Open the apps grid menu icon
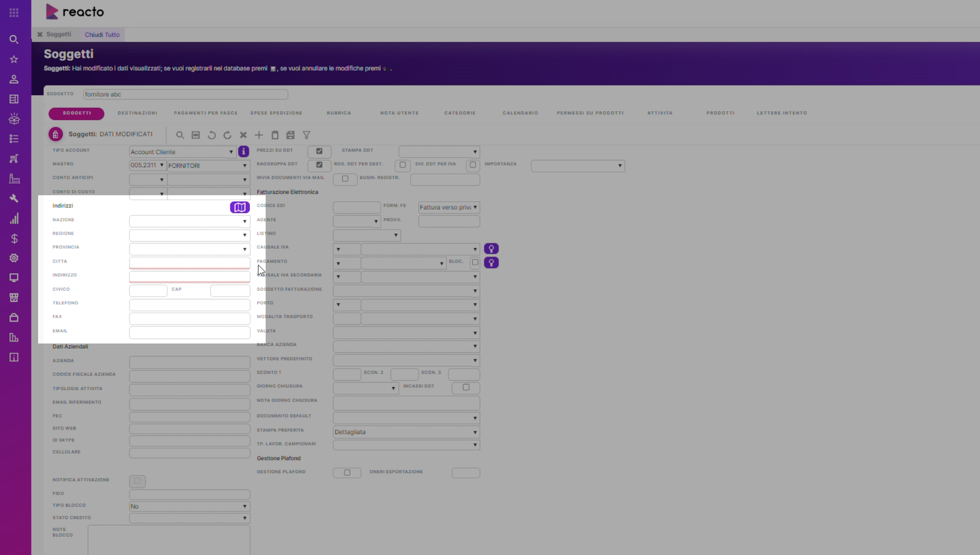980x555 pixels. pyautogui.click(x=14, y=13)
